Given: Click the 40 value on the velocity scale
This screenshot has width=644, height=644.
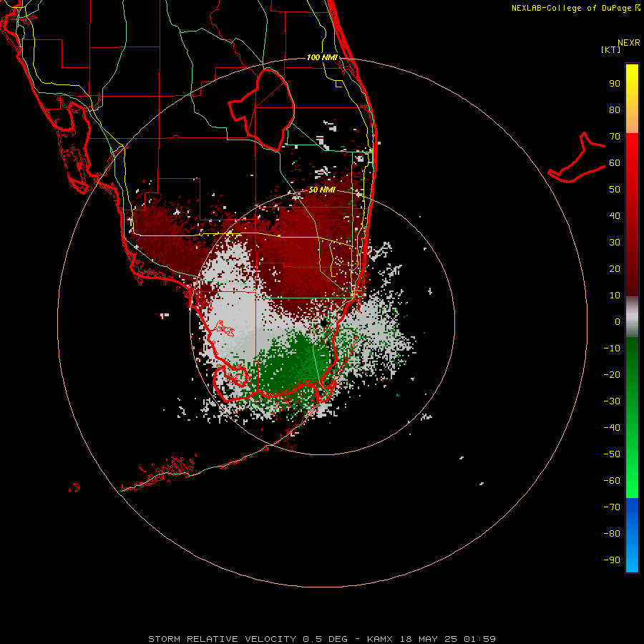Looking at the screenshot, I should [x=615, y=215].
